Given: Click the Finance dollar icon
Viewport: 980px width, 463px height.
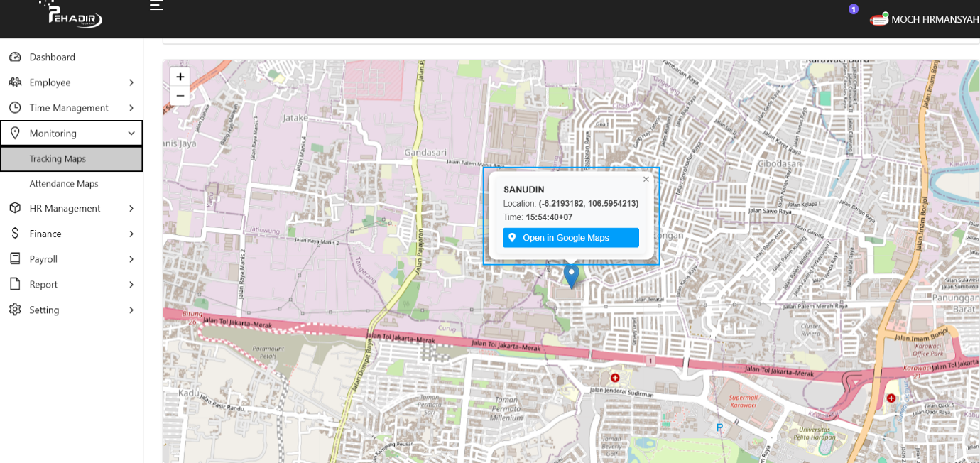Looking at the screenshot, I should click(15, 234).
